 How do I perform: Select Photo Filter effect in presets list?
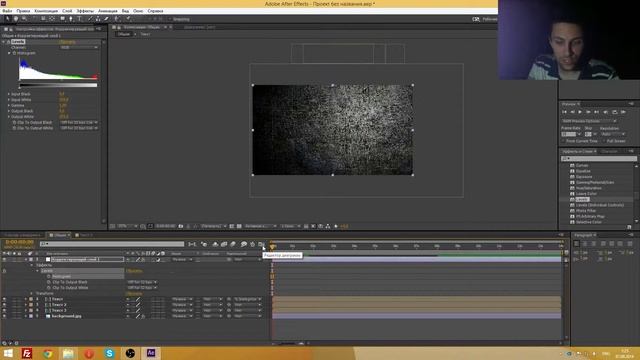tap(586, 211)
